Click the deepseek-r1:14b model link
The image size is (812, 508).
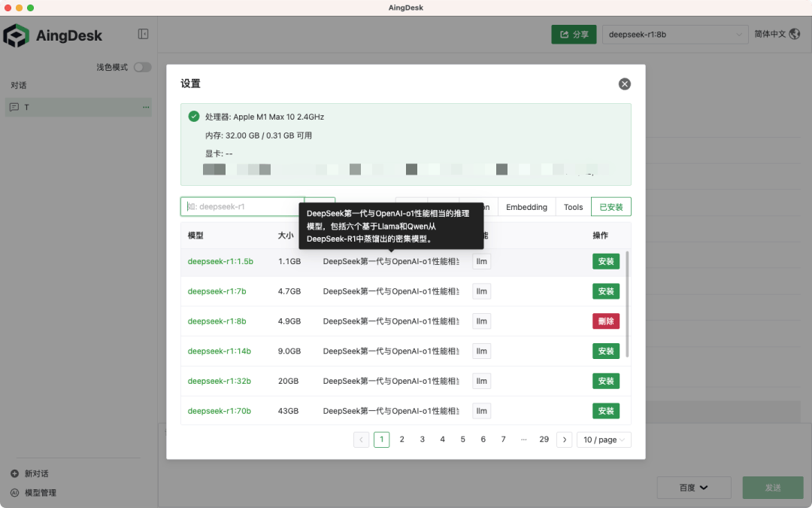point(219,351)
